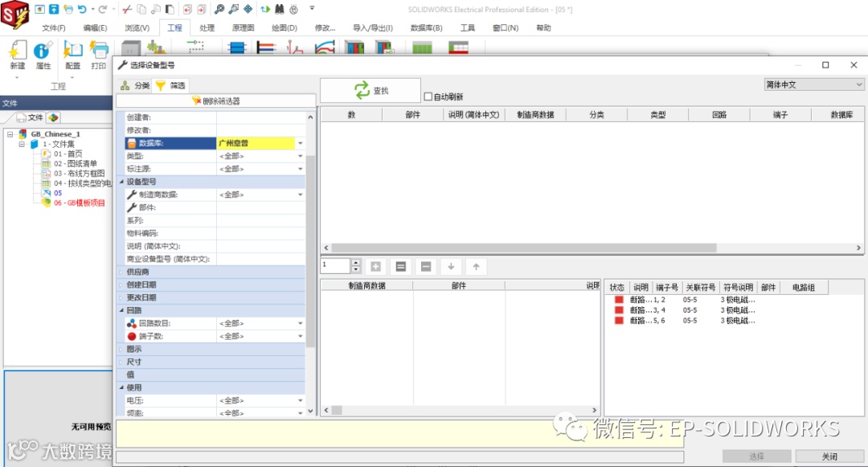This screenshot has width=868, height=467.
Task: Click the next page icon with red arrow
Action: pos(202,9)
